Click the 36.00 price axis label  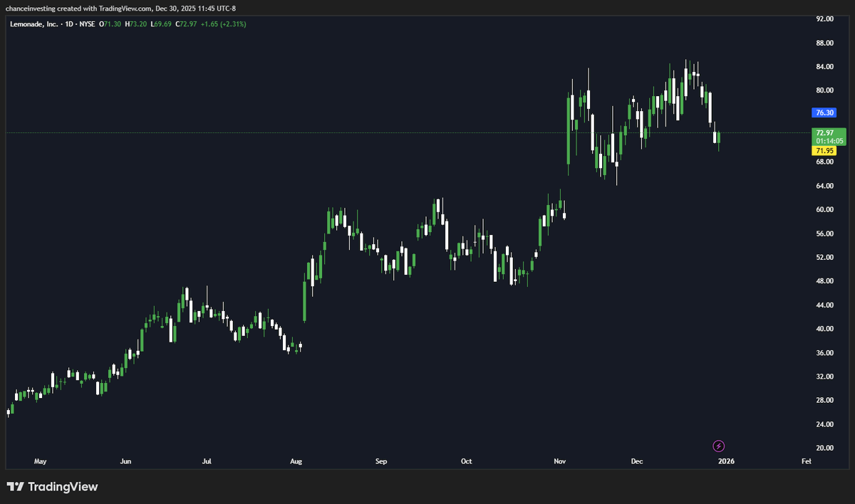point(825,353)
